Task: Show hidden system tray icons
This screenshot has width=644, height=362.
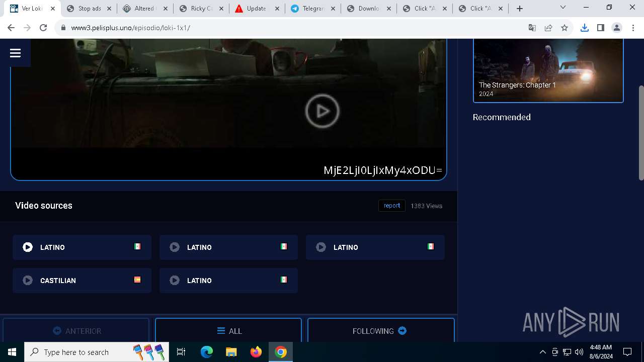Action: tap(542, 352)
